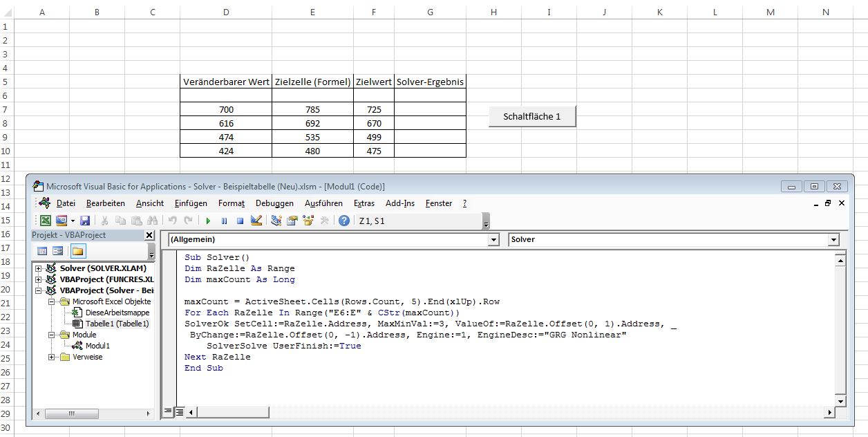Click the Reset (stop) toolbar icon

(x=240, y=221)
